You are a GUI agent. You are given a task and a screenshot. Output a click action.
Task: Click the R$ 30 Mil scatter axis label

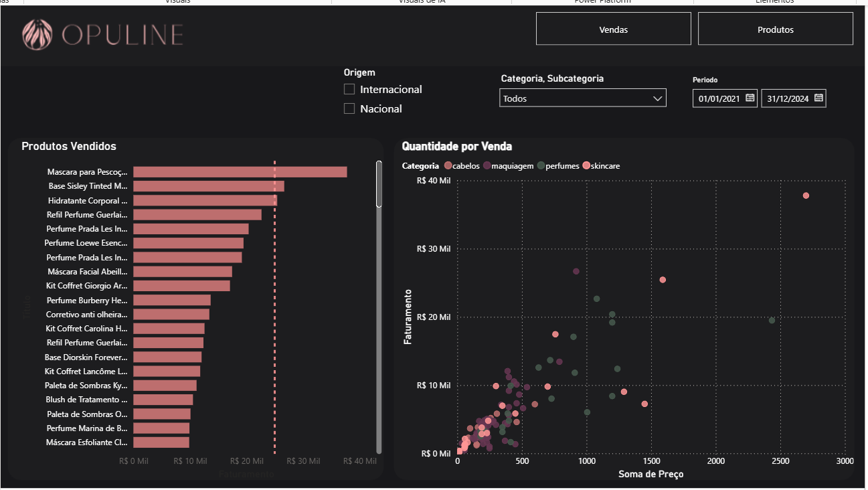point(434,248)
